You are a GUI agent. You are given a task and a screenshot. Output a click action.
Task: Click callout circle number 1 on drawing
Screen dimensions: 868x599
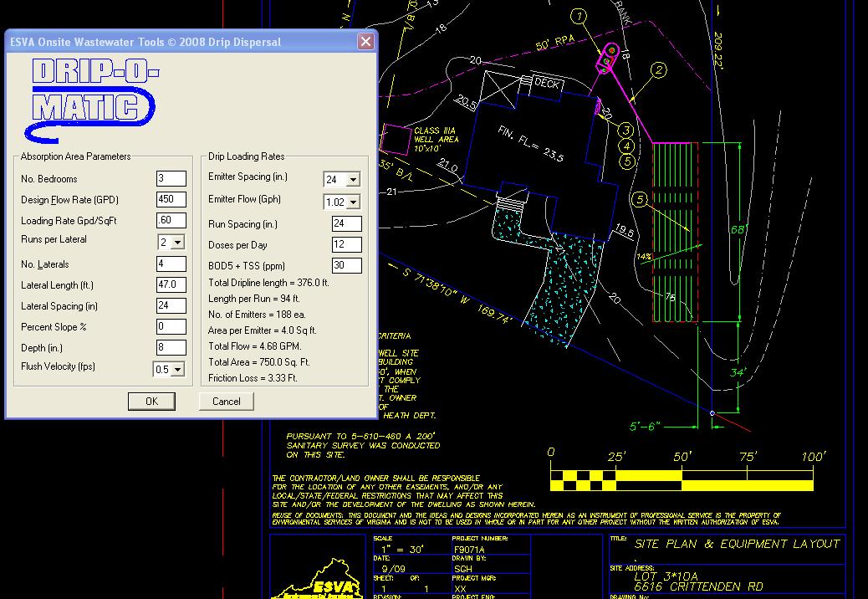[580, 17]
